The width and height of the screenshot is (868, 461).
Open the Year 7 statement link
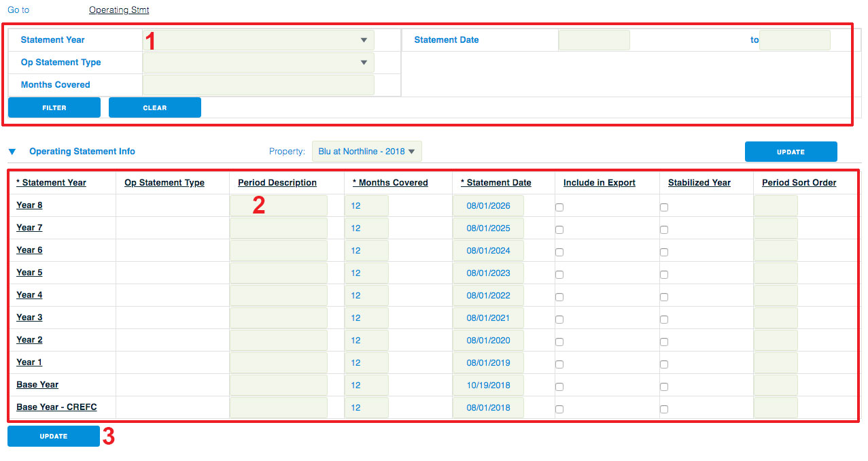point(30,228)
